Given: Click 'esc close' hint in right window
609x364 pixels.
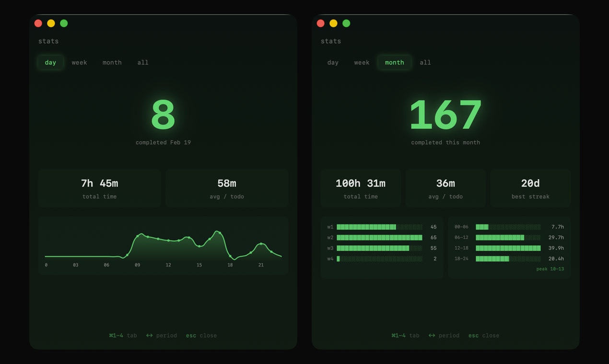Looking at the screenshot, I should [484, 335].
